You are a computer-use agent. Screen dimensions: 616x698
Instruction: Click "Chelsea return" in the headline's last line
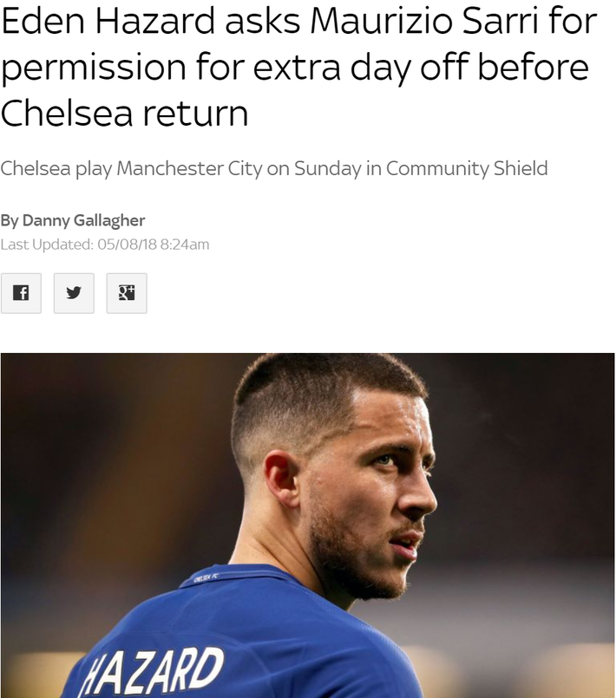click(x=124, y=113)
